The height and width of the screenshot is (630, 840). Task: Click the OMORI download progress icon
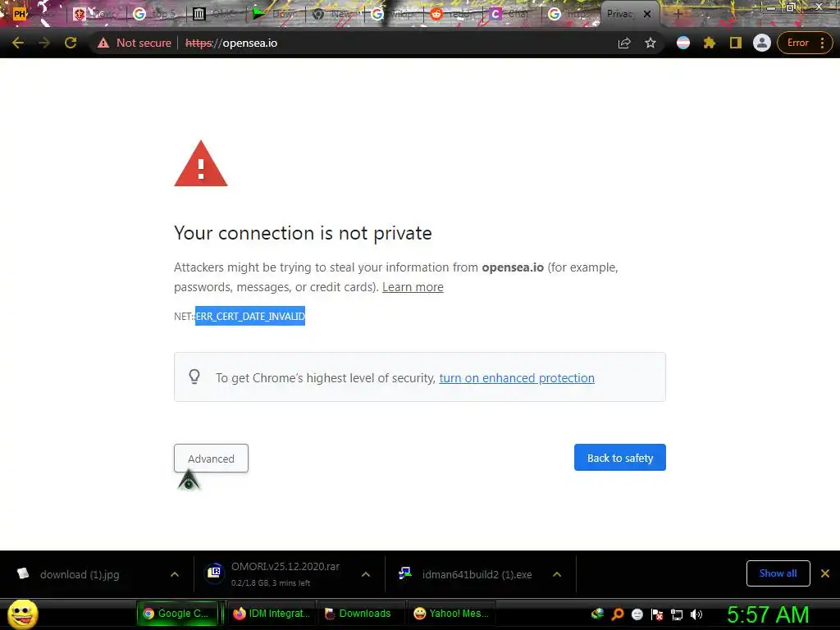coord(215,573)
